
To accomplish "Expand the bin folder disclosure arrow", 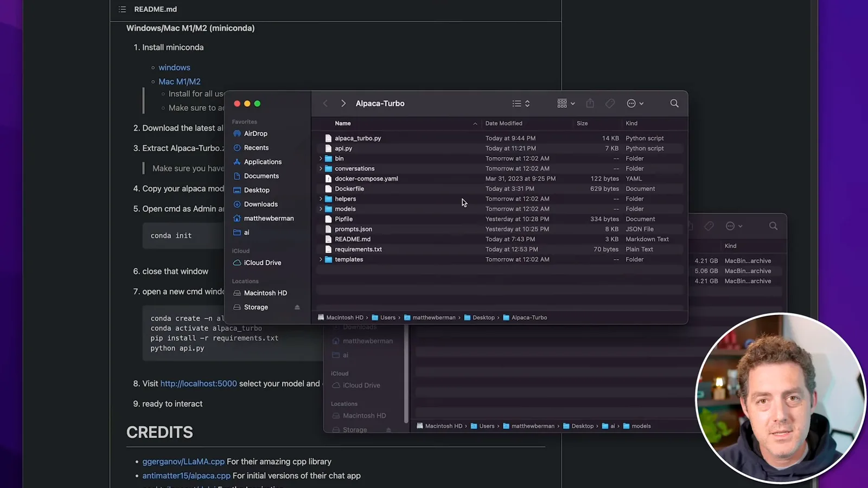I will coord(321,158).
